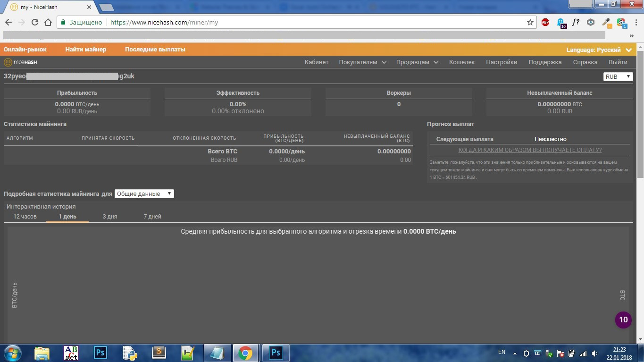Reload the page with the refresh button

point(34,22)
